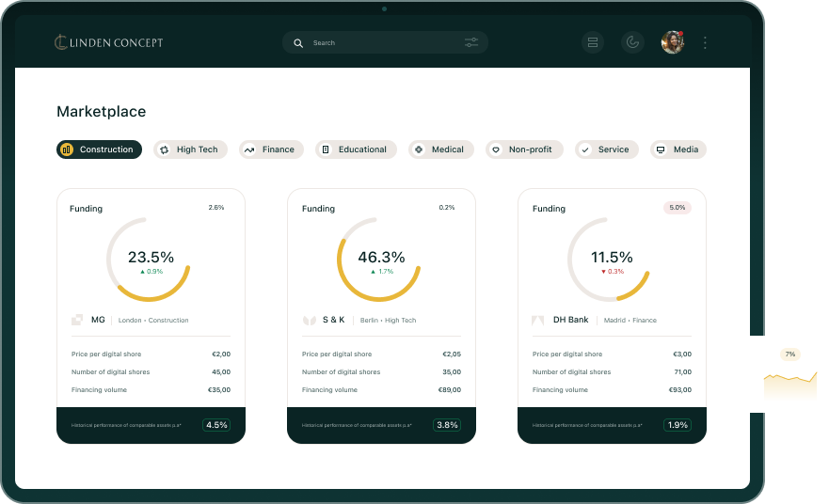Click the magnifier search icon
Screen dimensions: 829x504
[298, 43]
